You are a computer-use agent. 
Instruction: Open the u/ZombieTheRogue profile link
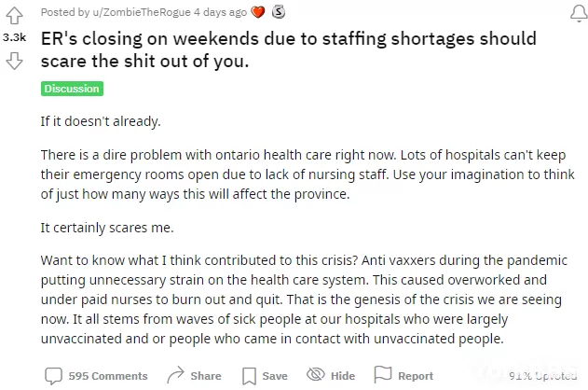(x=142, y=12)
